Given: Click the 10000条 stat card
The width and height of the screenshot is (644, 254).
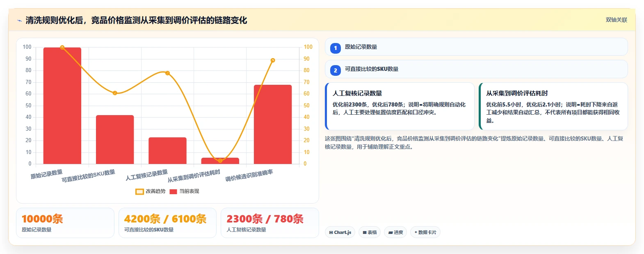Looking at the screenshot, I should (x=65, y=223).
